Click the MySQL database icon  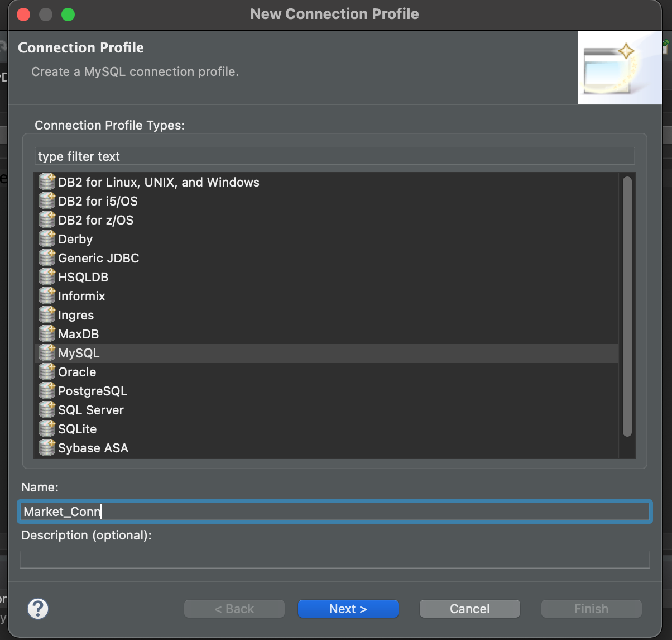coord(47,353)
